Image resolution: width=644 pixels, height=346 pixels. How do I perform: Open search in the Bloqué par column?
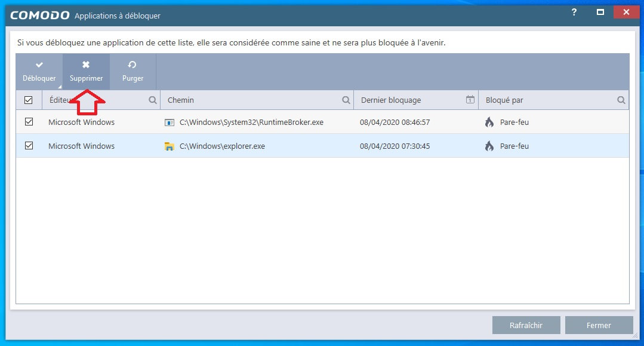[x=621, y=100]
